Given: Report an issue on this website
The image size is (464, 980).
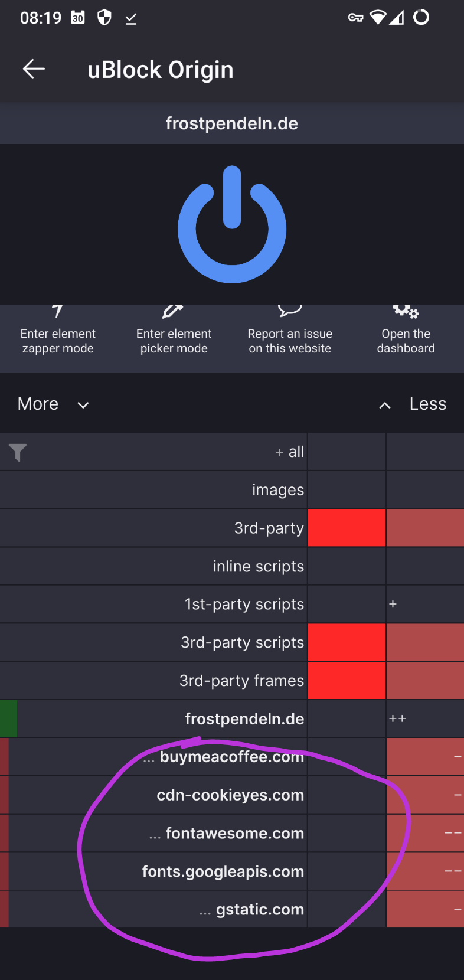Looking at the screenshot, I should tap(290, 331).
